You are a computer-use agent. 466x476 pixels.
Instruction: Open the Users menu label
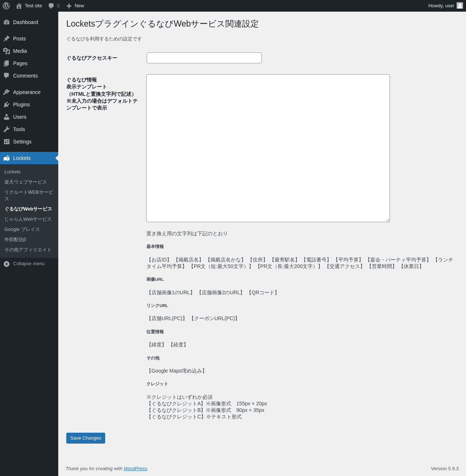[20, 117]
